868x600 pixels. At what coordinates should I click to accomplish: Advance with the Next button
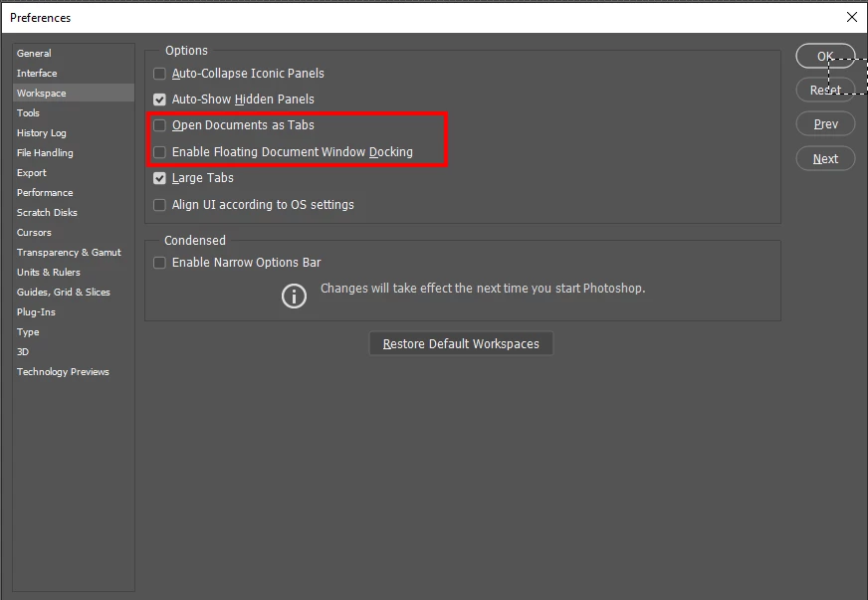[825, 159]
